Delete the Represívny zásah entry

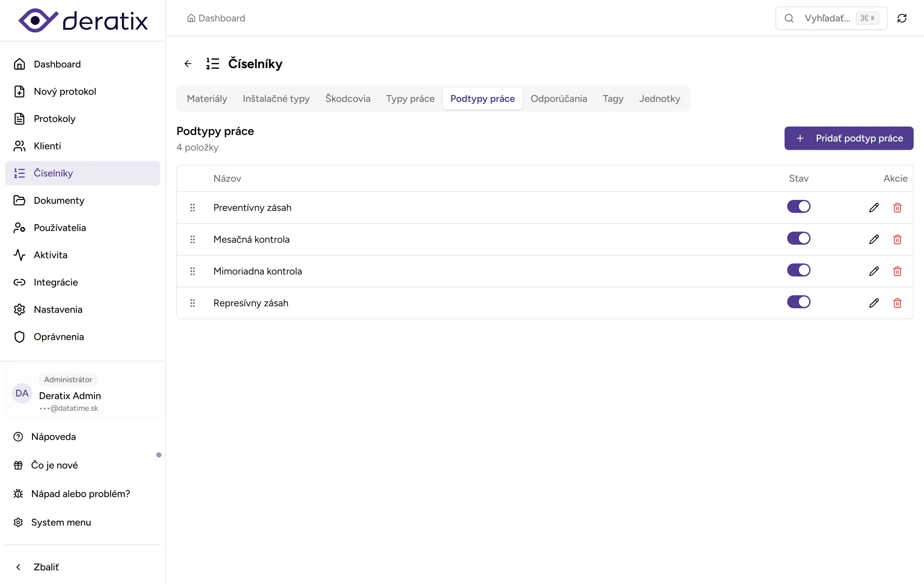(897, 303)
